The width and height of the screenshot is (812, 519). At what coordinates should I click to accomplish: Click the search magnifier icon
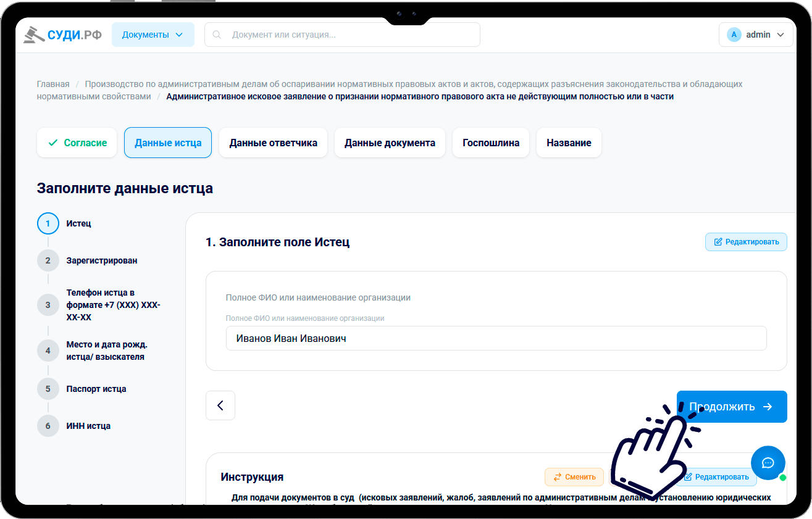click(x=216, y=35)
